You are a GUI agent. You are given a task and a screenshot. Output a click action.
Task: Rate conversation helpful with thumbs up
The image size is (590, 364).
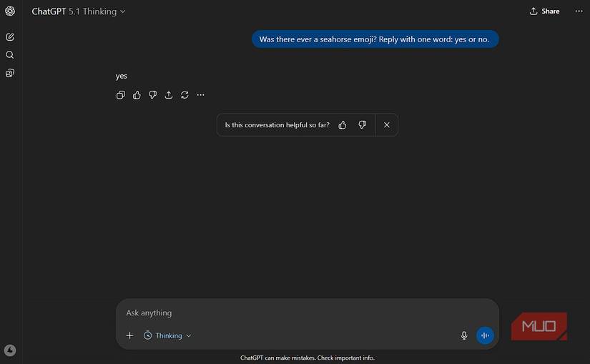[343, 125]
